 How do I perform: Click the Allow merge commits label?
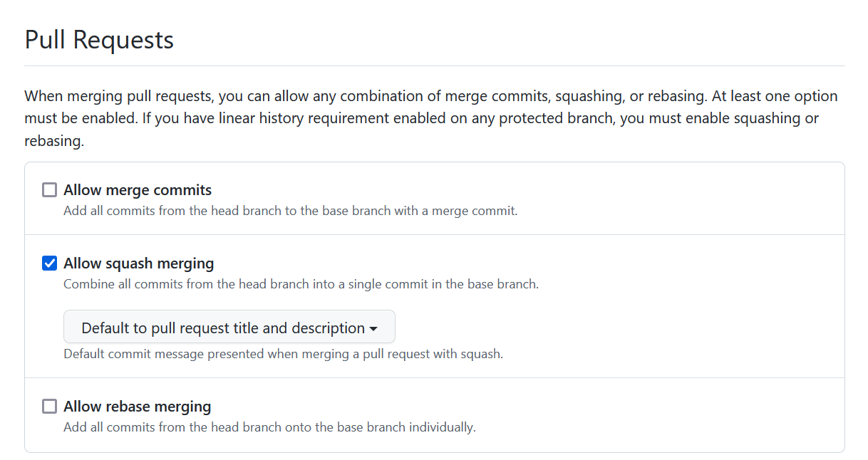click(x=137, y=189)
